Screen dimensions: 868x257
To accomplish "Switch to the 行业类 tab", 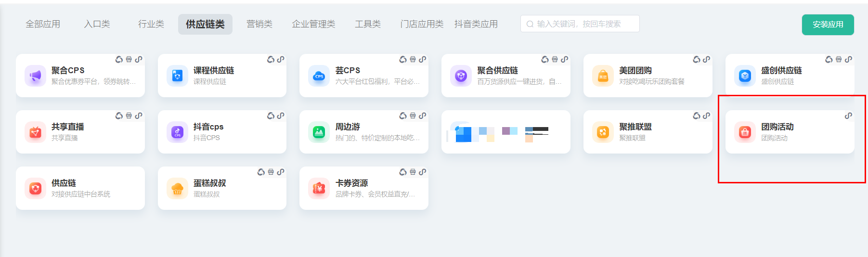I will coord(151,24).
